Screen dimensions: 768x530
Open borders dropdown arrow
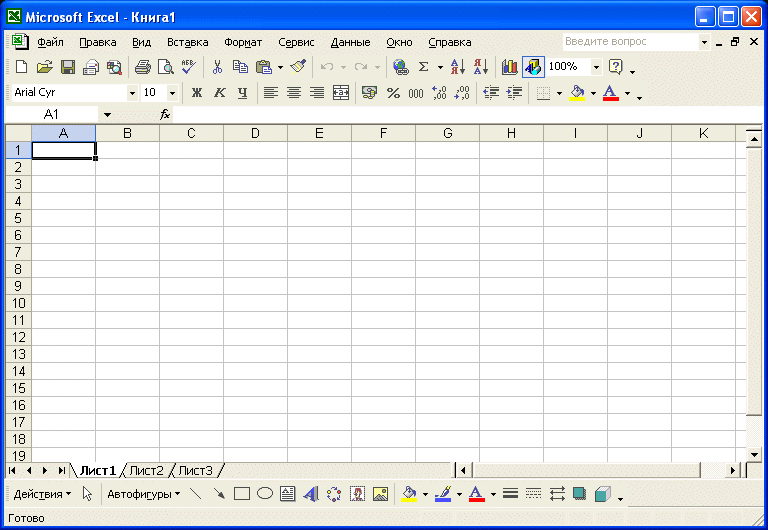point(559,93)
